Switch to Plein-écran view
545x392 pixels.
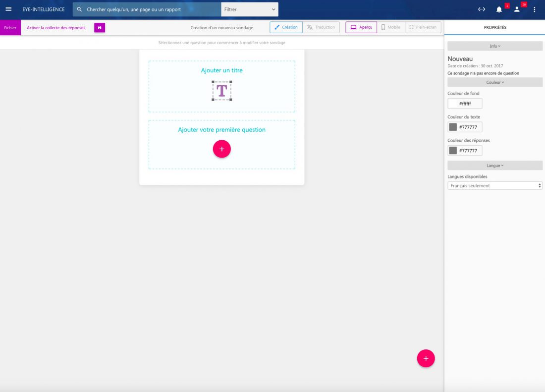pos(423,27)
